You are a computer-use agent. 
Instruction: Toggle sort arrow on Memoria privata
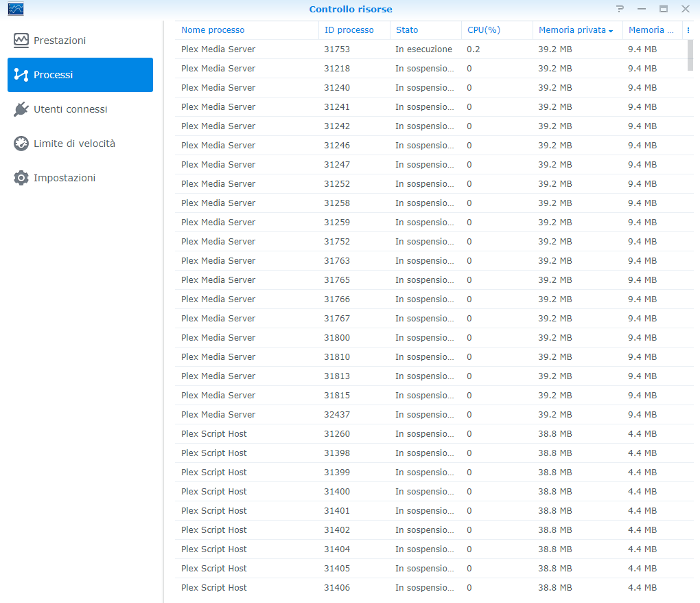tap(611, 31)
